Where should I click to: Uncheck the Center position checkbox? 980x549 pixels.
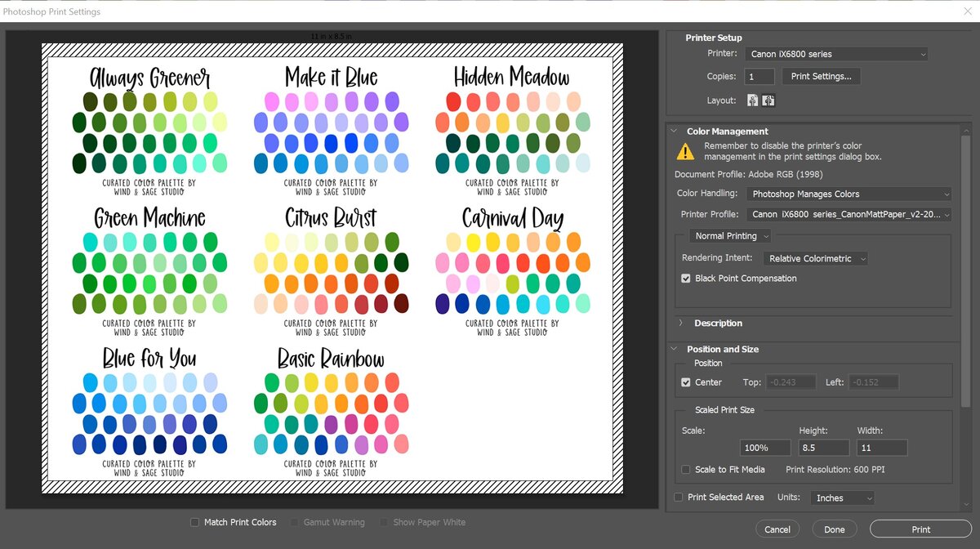click(686, 382)
